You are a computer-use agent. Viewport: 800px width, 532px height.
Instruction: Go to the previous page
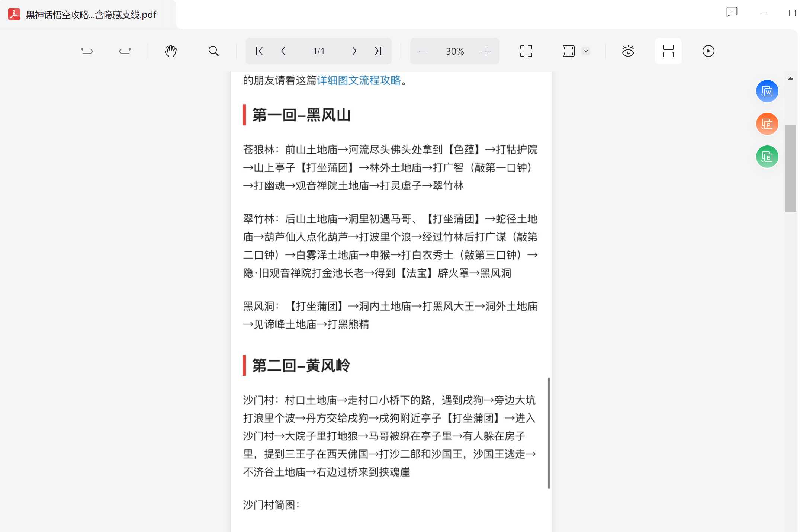(283, 51)
